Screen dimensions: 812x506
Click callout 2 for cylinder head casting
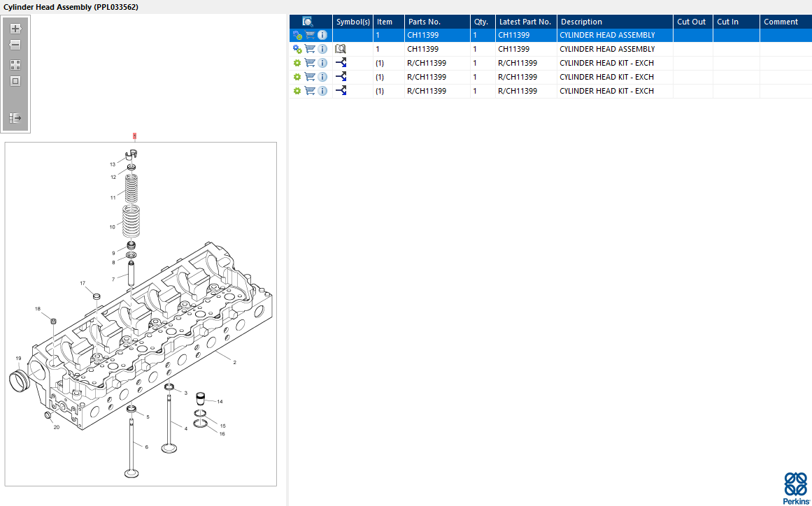(x=234, y=362)
